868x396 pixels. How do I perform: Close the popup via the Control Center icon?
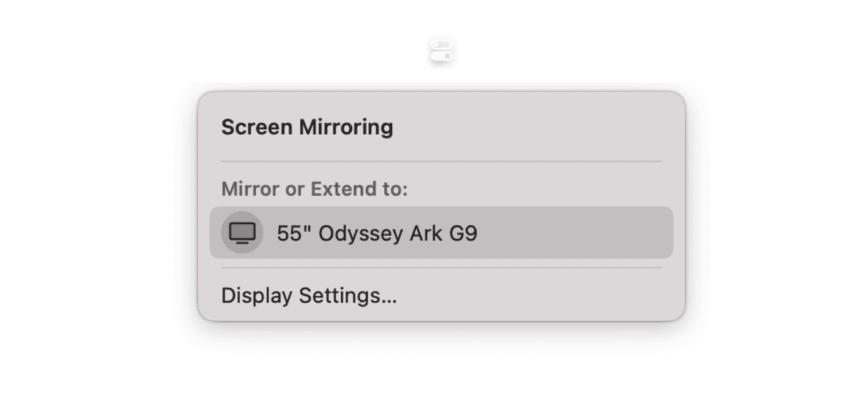point(442,51)
